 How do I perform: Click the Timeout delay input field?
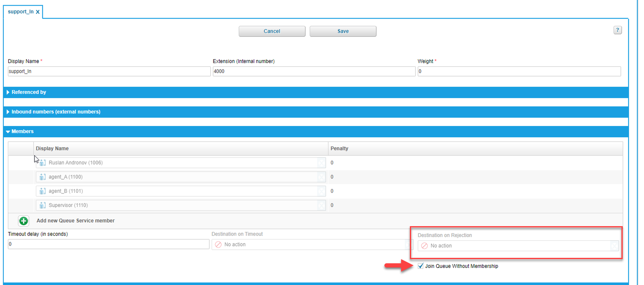coord(108,244)
